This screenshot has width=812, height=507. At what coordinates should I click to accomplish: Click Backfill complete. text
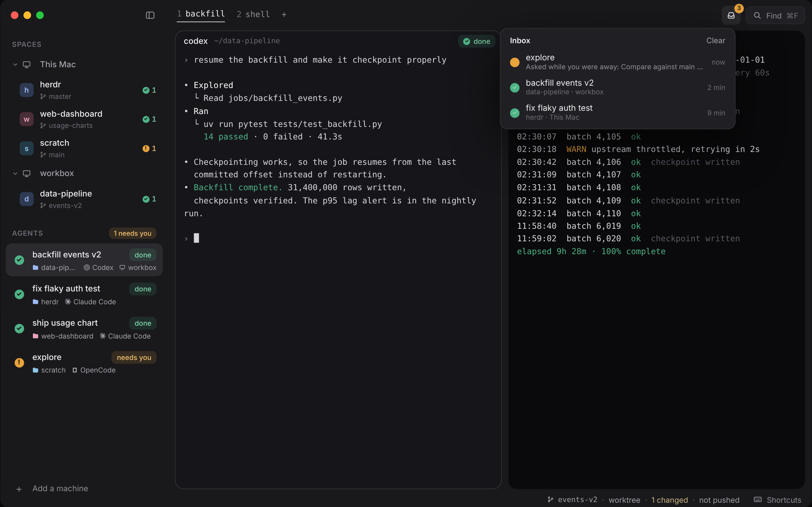pos(238,188)
